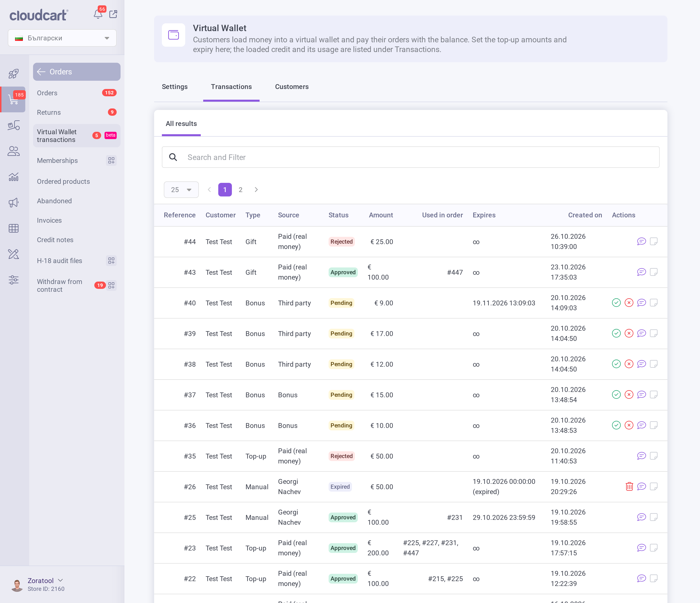Open the sliders settings sidebar icon

click(x=14, y=280)
